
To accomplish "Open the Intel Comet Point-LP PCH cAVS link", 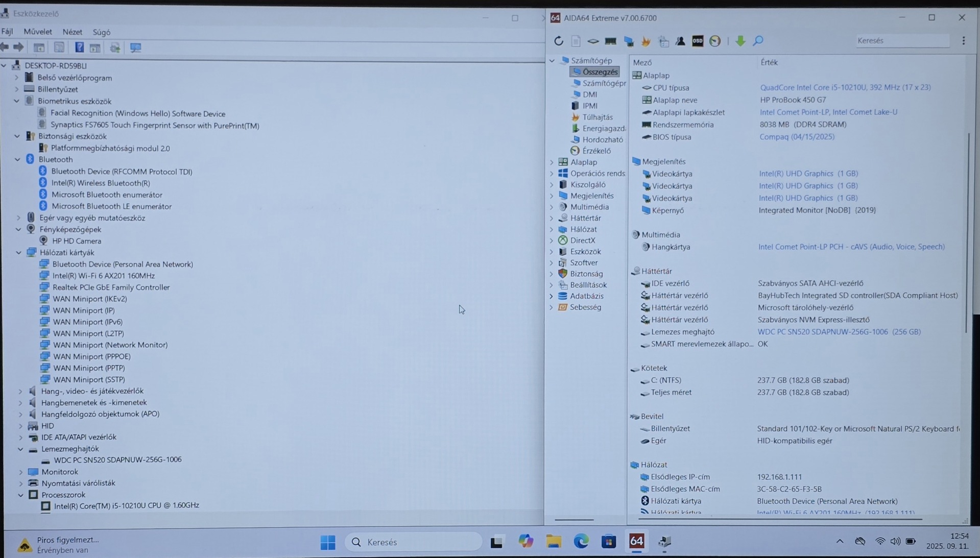I will (851, 247).
